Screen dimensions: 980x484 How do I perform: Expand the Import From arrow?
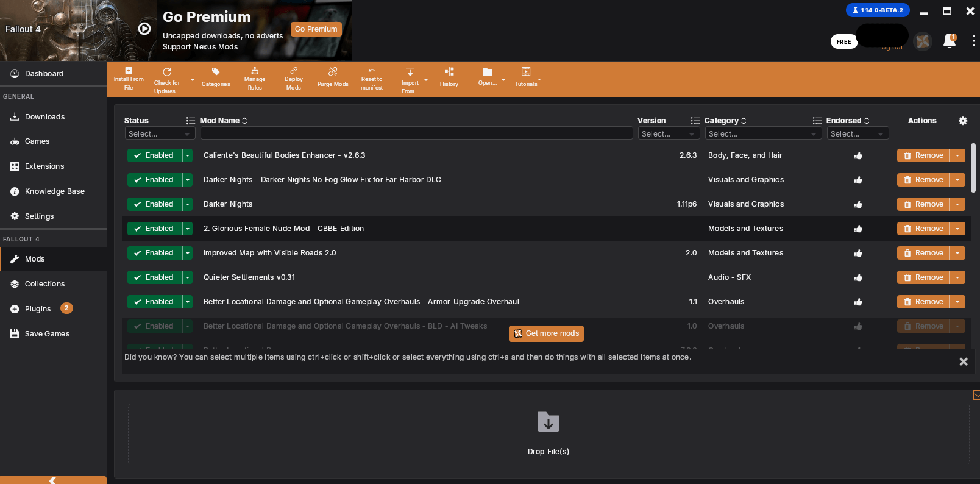(x=426, y=80)
